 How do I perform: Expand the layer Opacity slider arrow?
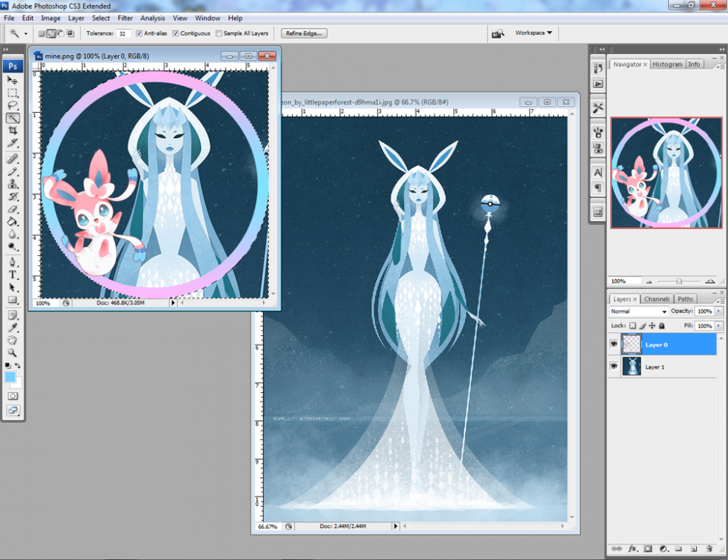pos(719,311)
